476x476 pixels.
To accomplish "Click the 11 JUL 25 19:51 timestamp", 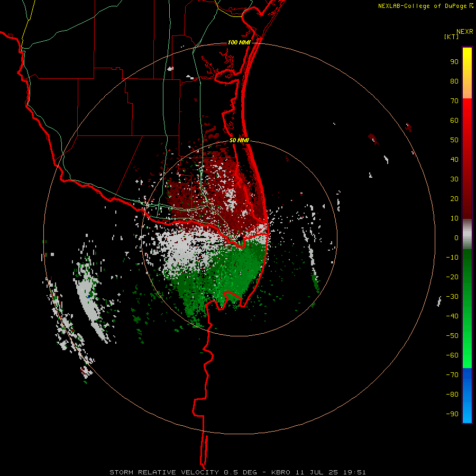I will (x=331, y=472).
